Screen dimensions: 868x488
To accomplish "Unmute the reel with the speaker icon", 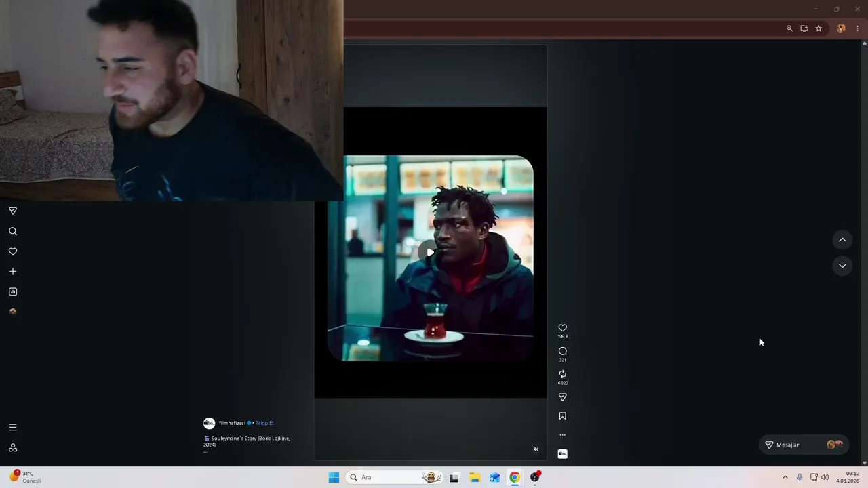I will click(x=536, y=449).
